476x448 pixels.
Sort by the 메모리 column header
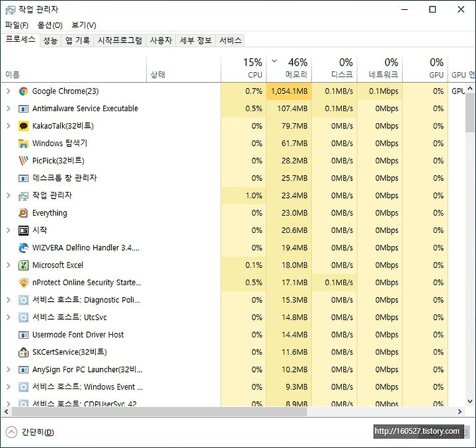click(289, 69)
